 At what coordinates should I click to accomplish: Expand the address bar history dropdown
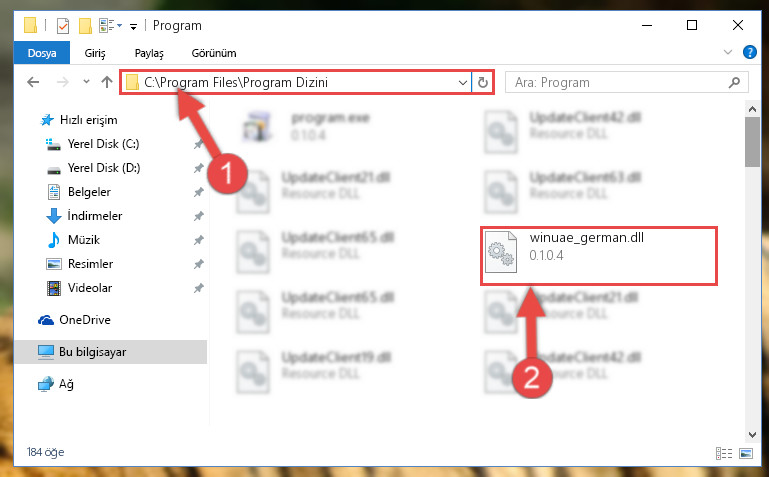click(x=462, y=82)
